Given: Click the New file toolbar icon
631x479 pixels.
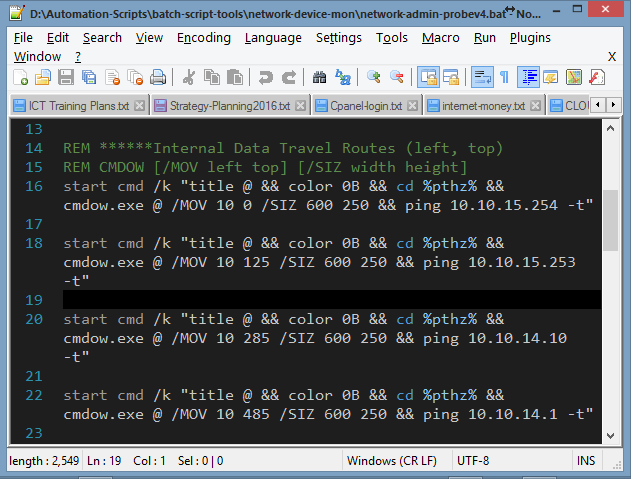Looking at the screenshot, I should point(20,77).
